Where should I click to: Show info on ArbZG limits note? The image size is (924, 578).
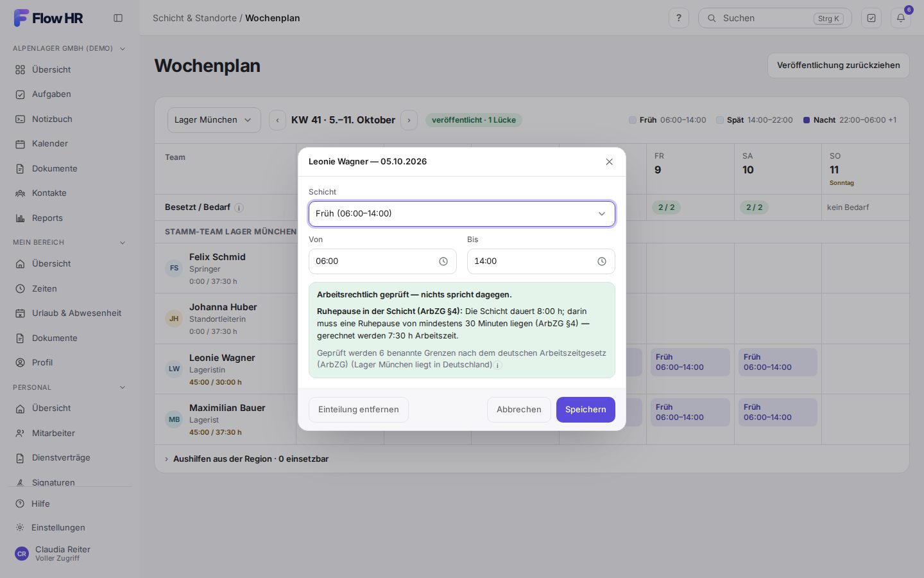(x=498, y=365)
